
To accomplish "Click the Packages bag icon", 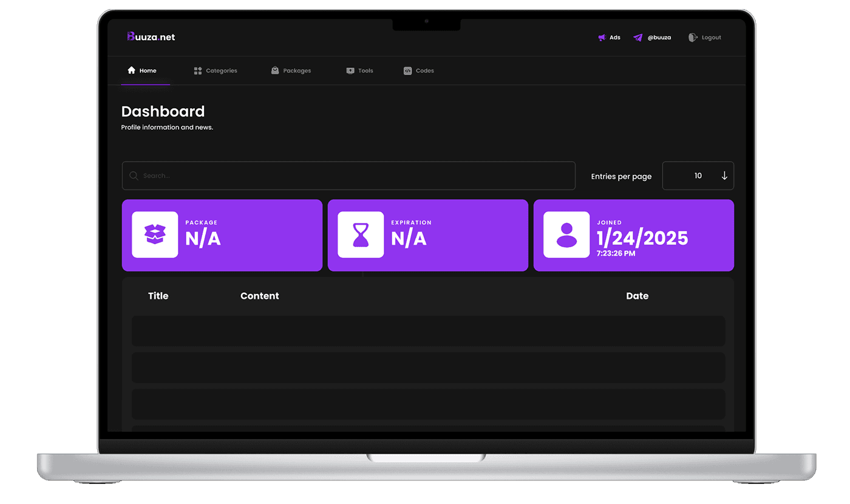I will point(275,70).
